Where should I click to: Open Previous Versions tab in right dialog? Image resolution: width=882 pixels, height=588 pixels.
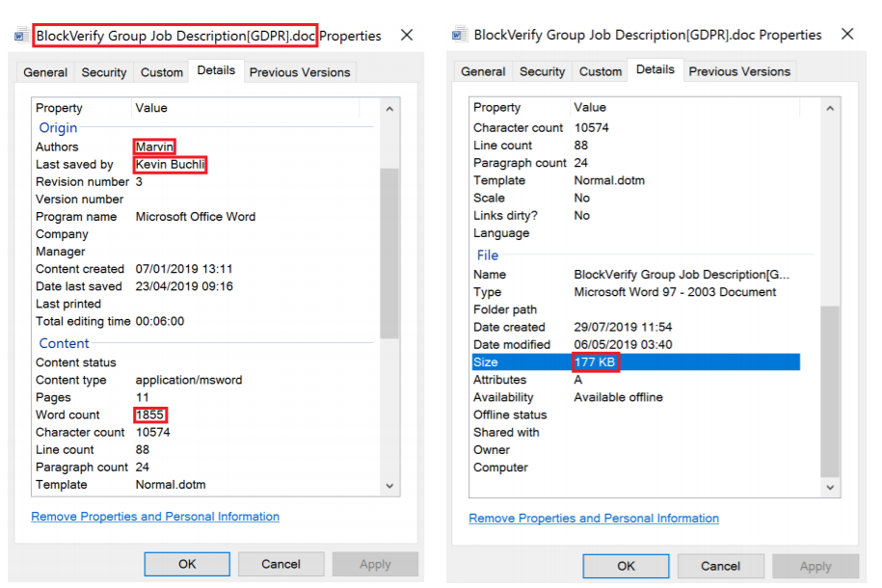[739, 71]
